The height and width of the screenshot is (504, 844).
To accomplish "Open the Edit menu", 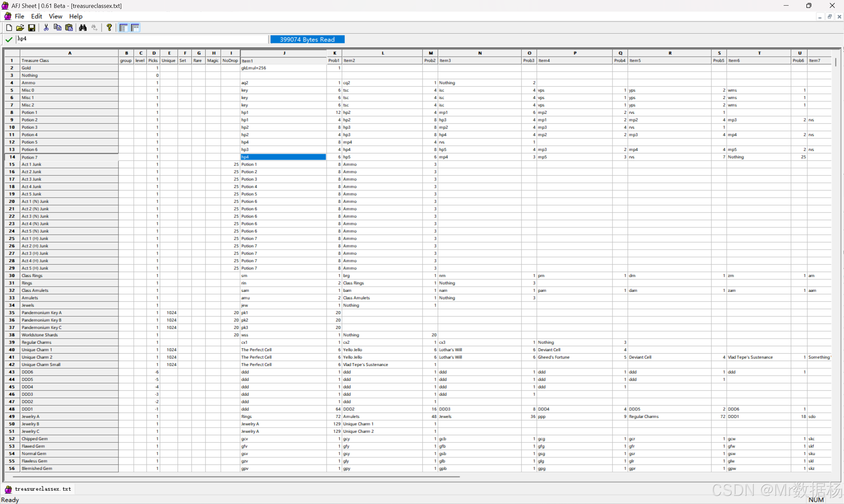I will tap(36, 16).
